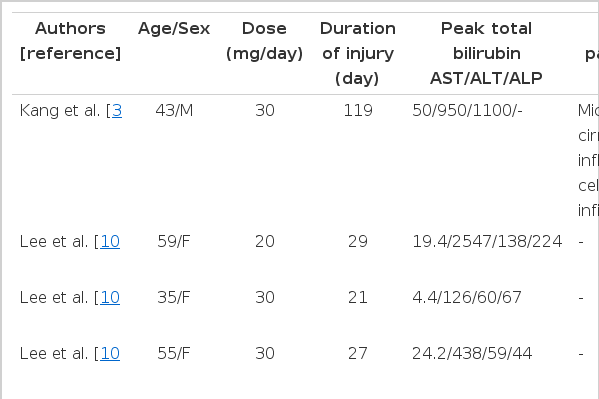Click the Kang et al. author text

click(x=60, y=111)
